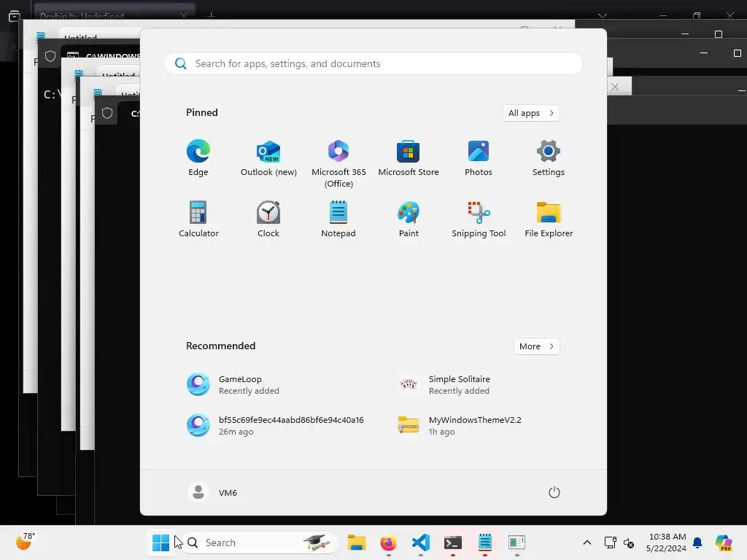Viewport: 747px width, 560px height.
Task: Show More recommended items
Action: (x=536, y=346)
